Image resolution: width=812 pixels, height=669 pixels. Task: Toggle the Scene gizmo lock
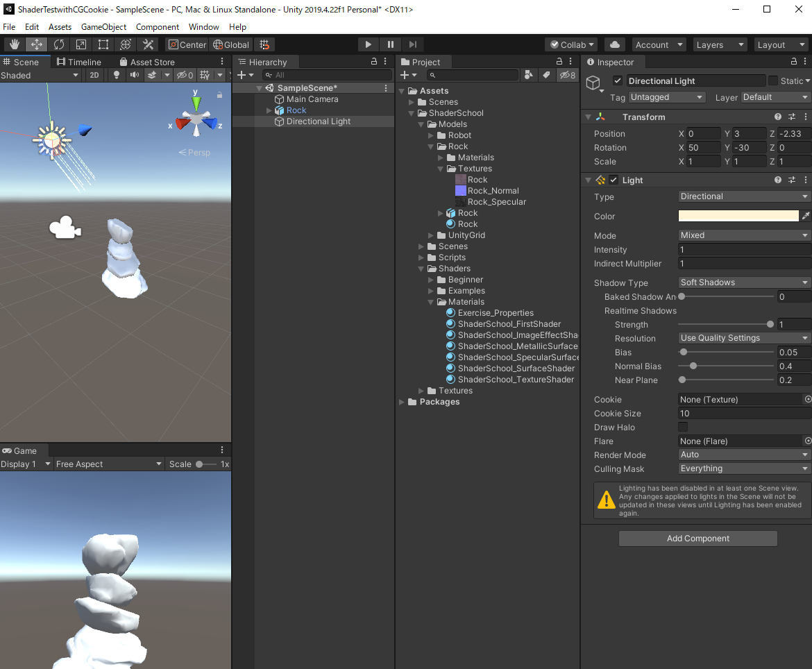click(219, 95)
